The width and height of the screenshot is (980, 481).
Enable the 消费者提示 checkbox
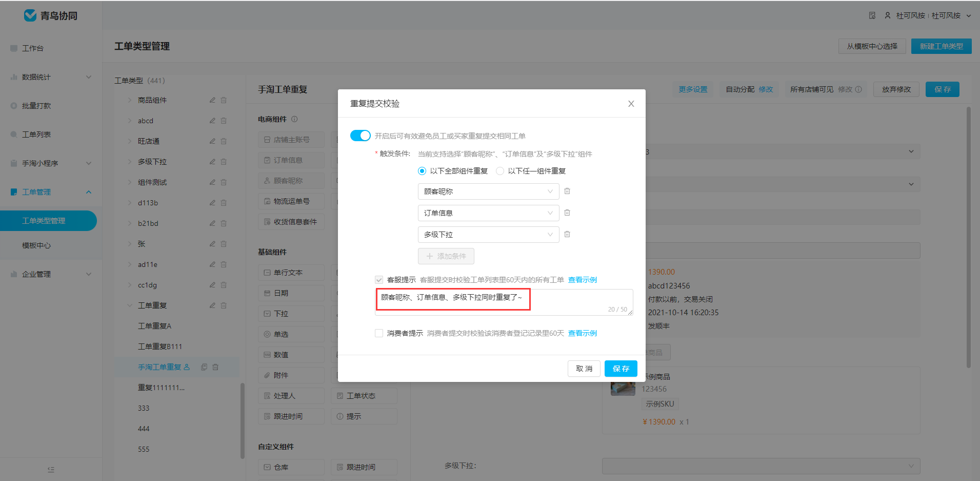click(x=379, y=333)
